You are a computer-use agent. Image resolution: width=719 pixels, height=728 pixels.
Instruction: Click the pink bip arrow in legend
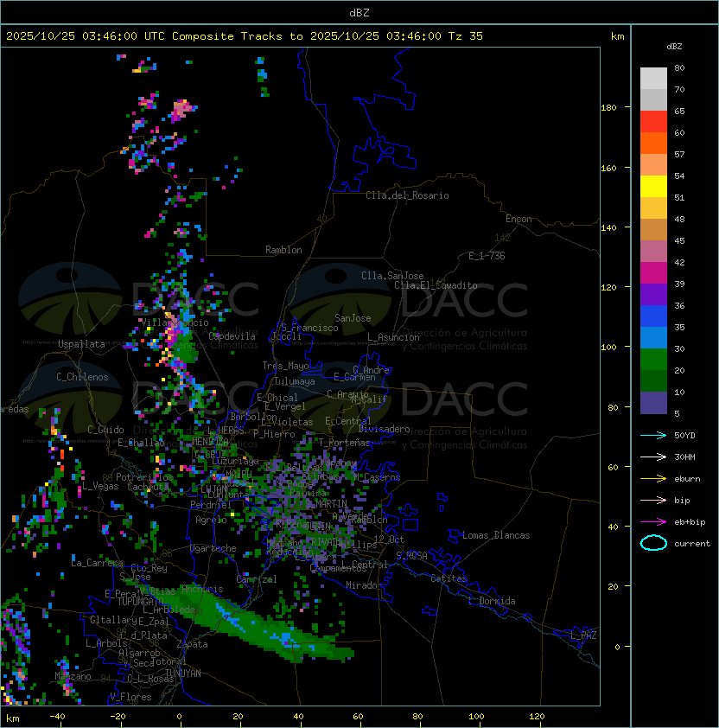click(653, 500)
